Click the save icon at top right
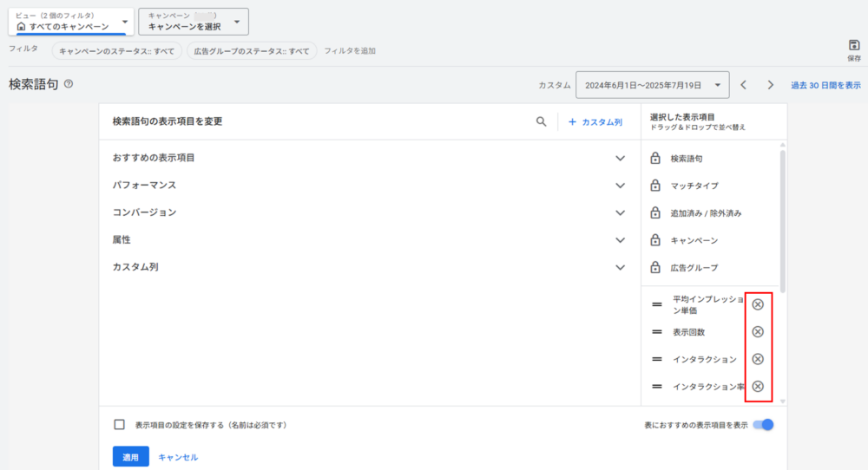 [853, 45]
